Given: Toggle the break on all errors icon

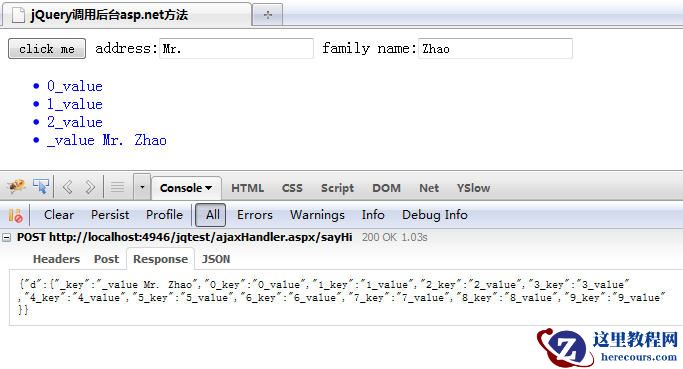Looking at the screenshot, I should pos(15,215).
